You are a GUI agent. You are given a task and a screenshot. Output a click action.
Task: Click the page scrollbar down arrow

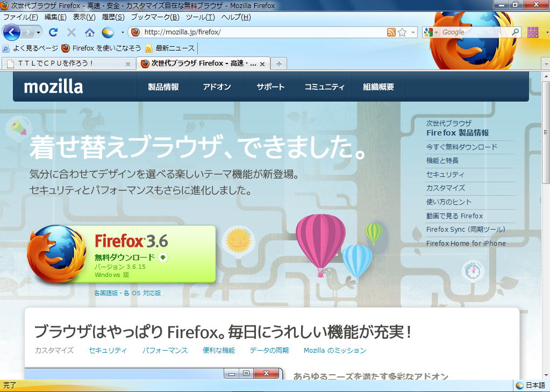546,375
